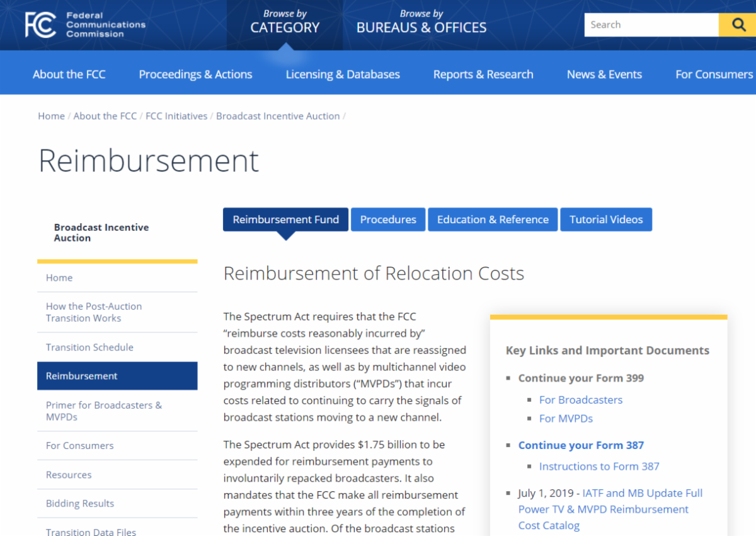This screenshot has height=536, width=756.
Task: Switch to the Procedures tab
Action: click(388, 219)
